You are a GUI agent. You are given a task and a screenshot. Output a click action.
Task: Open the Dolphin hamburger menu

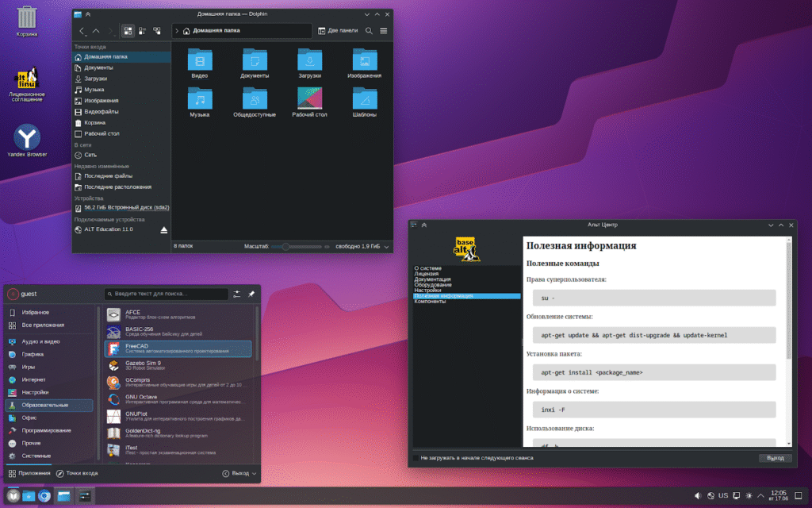384,31
